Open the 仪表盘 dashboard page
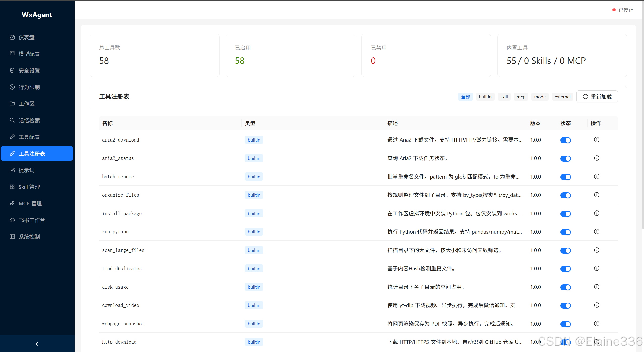Viewport: 644px width, 352px height. [37, 37]
